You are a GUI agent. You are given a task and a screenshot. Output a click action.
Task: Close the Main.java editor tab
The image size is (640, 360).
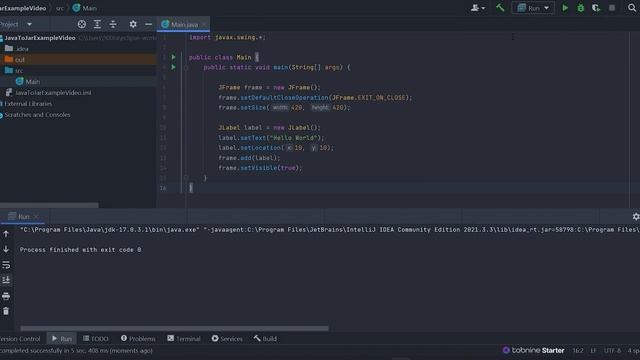click(x=204, y=24)
